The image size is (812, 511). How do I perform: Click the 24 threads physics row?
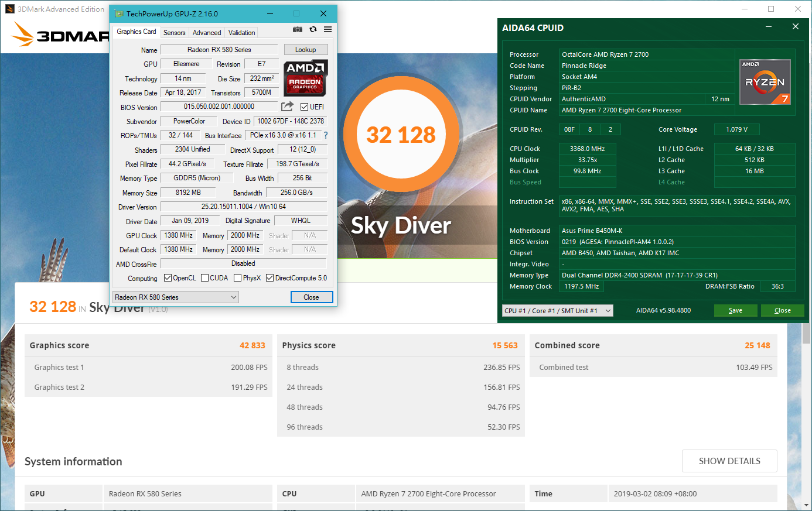pyautogui.click(x=401, y=387)
